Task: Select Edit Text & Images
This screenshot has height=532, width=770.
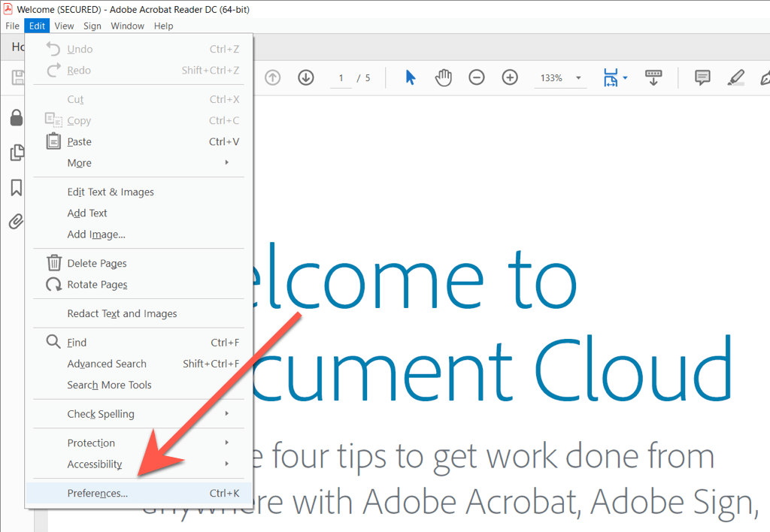Action: click(111, 192)
